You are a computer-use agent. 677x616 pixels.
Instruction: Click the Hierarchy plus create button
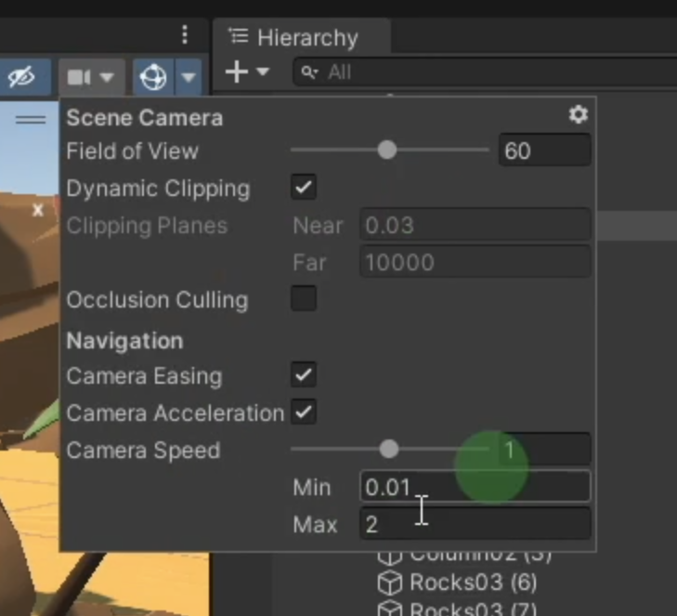pos(237,72)
